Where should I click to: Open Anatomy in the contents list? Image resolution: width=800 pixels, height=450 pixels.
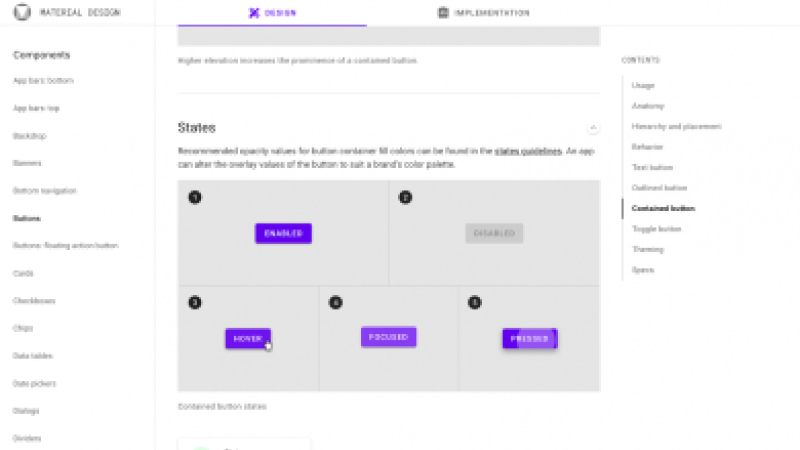[x=648, y=106]
